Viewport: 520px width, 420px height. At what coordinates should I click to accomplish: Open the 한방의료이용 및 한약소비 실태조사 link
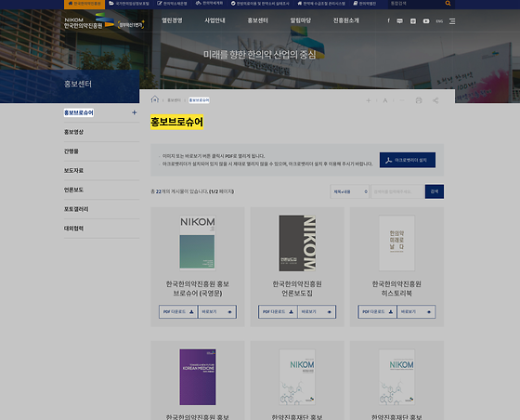point(260,4)
